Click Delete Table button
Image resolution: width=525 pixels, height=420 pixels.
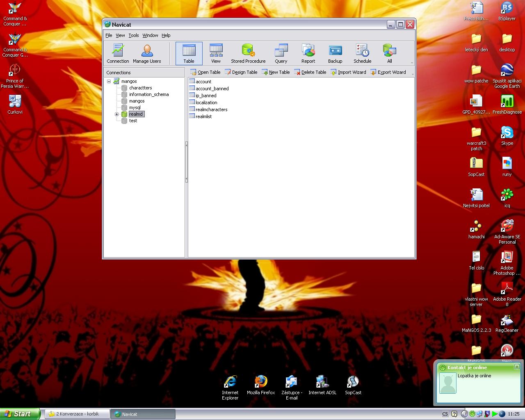[x=310, y=72]
